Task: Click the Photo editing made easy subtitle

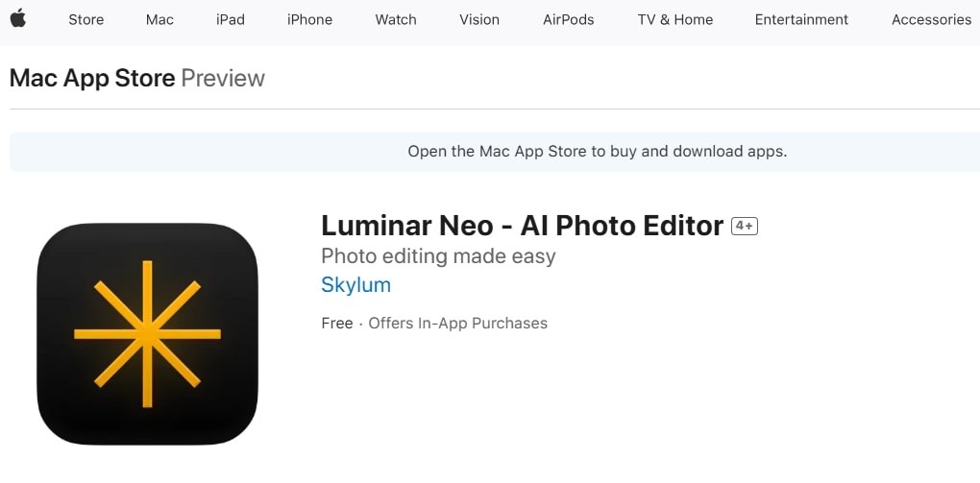Action: [x=438, y=256]
